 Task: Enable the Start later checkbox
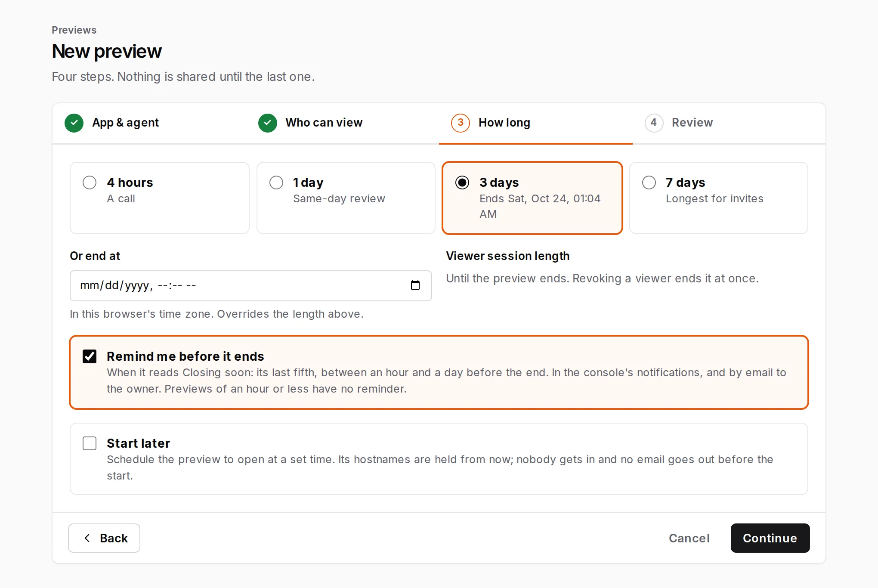coord(90,443)
